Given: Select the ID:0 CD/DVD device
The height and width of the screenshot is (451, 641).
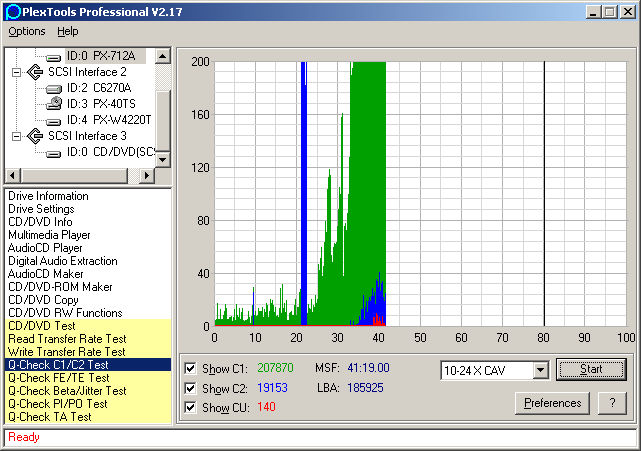Looking at the screenshot, I should coord(110,152).
